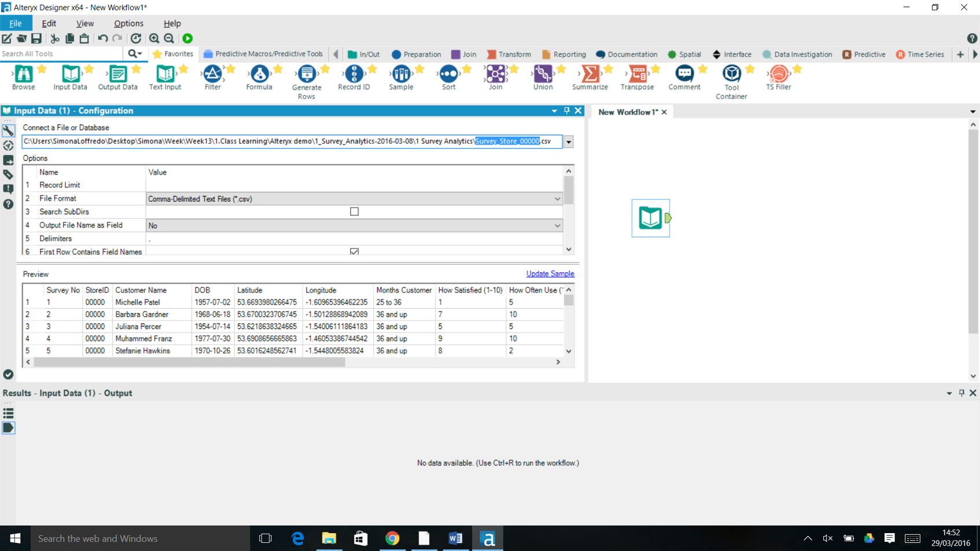
Task: Toggle favorite star on Browse tool
Action: click(42, 69)
